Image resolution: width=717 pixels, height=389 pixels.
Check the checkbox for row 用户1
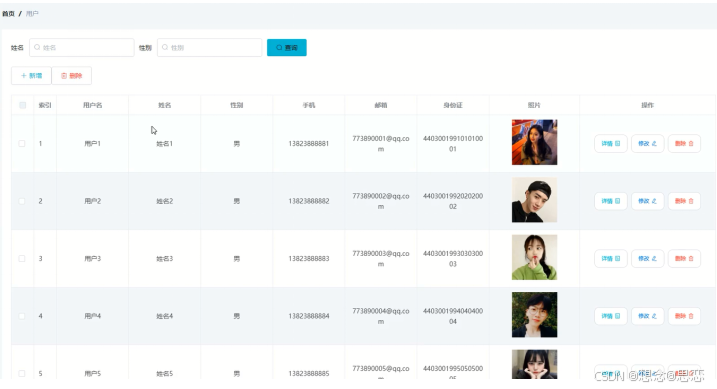tap(22, 144)
